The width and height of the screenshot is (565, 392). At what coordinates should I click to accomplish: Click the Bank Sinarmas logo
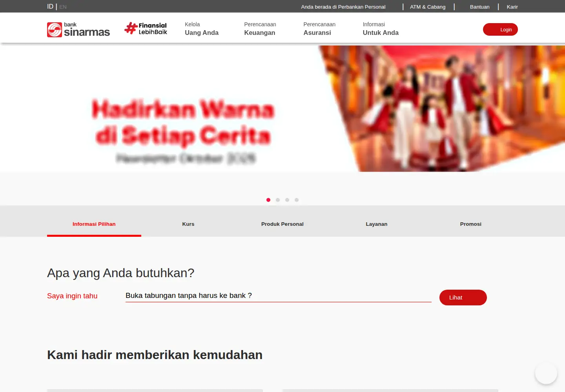point(78,30)
